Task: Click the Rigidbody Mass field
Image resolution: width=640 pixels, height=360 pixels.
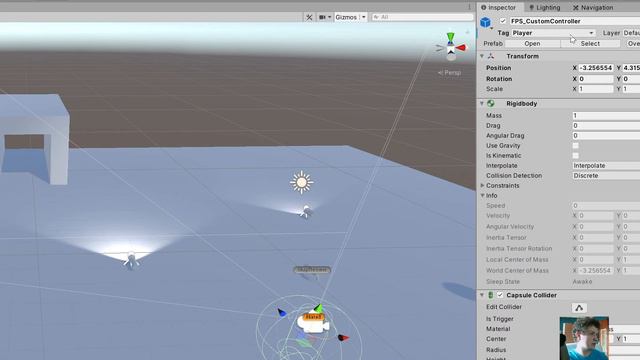Action: point(606,116)
